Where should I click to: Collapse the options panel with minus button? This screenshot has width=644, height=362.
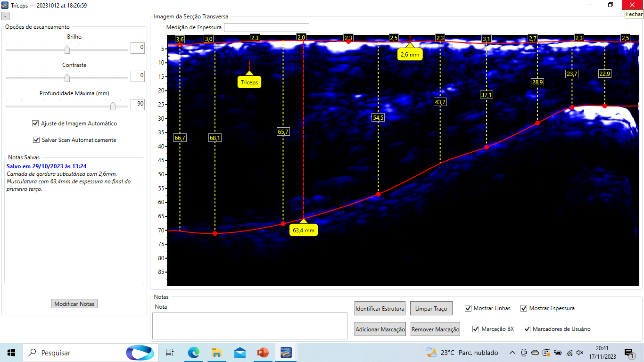pyautogui.click(x=5, y=16)
